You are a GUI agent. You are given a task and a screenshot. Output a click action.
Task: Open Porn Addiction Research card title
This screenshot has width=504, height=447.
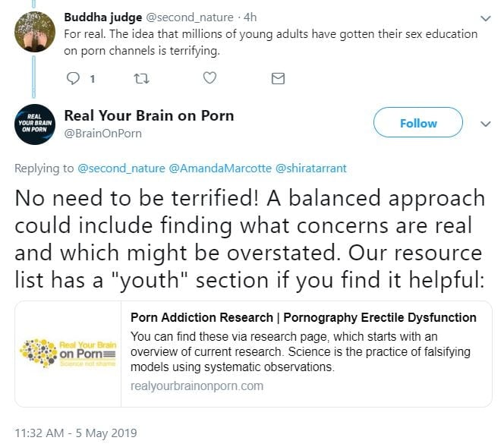304,317
